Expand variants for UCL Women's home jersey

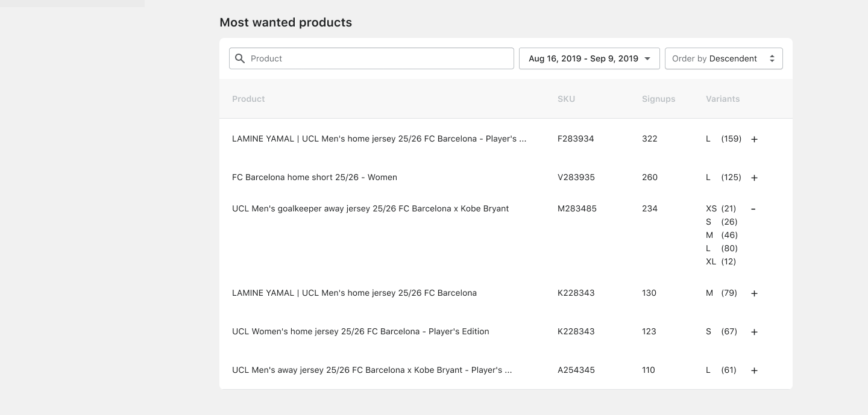tap(754, 332)
